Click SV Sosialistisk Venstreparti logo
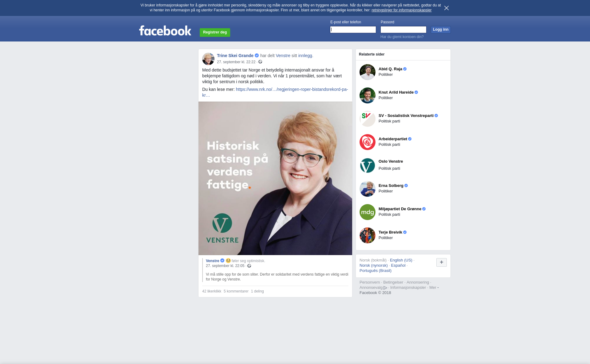 pos(368,119)
